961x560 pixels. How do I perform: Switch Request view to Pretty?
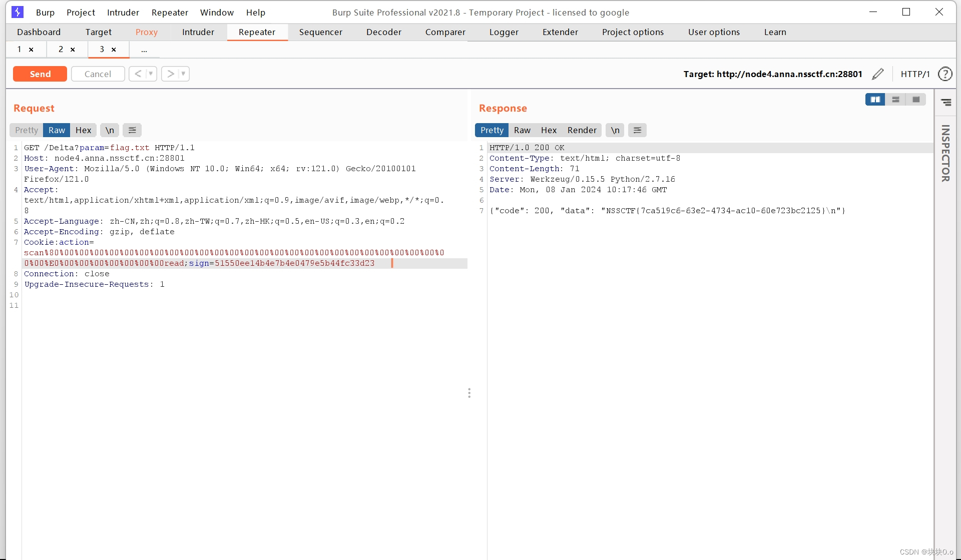tap(27, 130)
